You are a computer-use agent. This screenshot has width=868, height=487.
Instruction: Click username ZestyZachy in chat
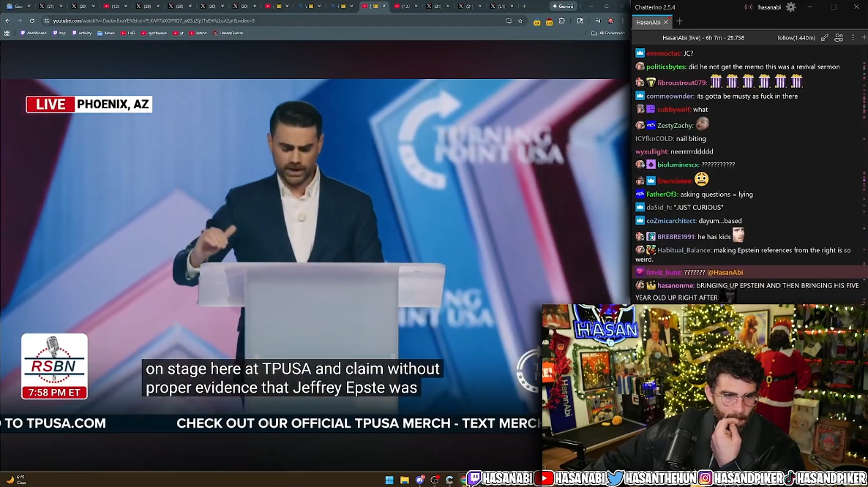tap(675, 126)
